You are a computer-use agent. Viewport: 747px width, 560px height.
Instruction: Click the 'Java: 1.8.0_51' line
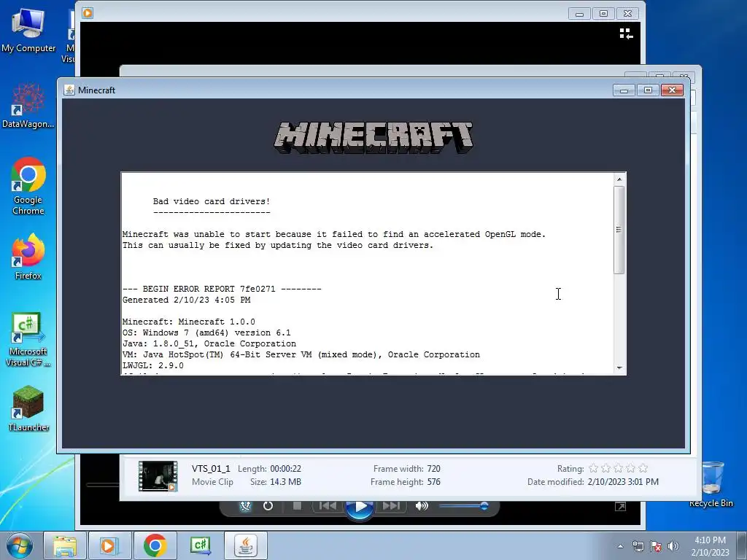click(x=209, y=344)
